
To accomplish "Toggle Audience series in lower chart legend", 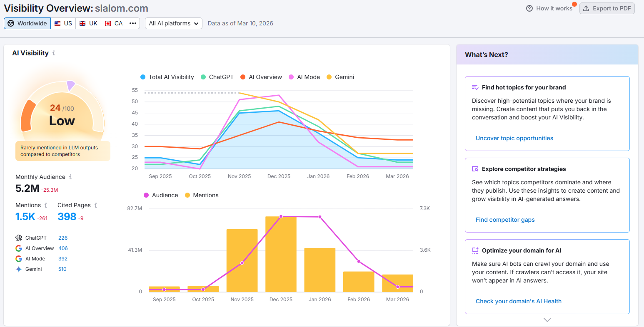I will pos(161,195).
